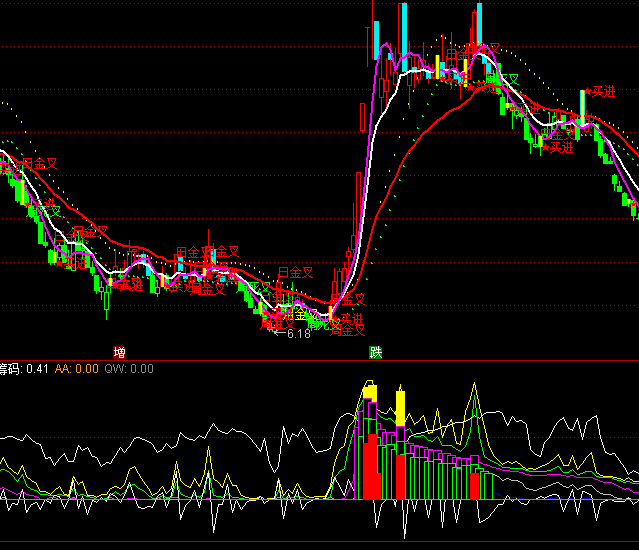639x550 pixels.
Task: Click the red 增 marker badge
Action: (x=120, y=352)
